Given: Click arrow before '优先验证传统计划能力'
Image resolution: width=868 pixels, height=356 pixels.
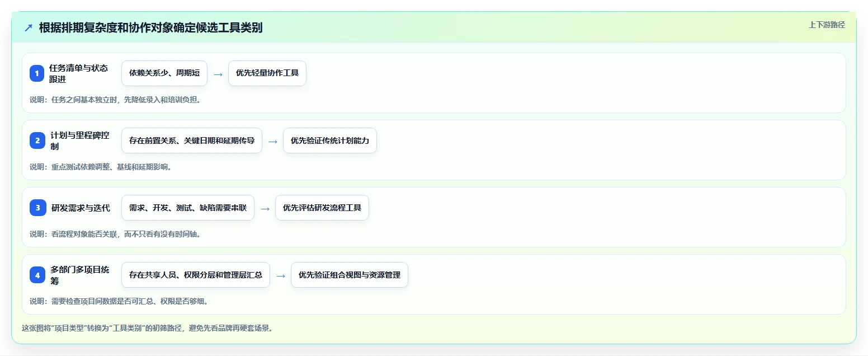Looking at the screenshot, I should [x=273, y=141].
